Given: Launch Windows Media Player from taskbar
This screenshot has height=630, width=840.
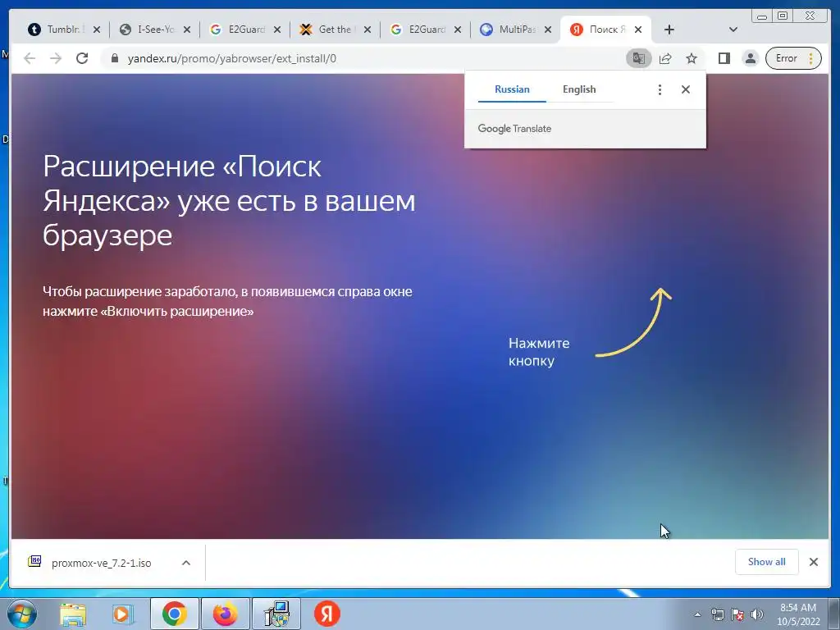Looking at the screenshot, I should [123, 614].
